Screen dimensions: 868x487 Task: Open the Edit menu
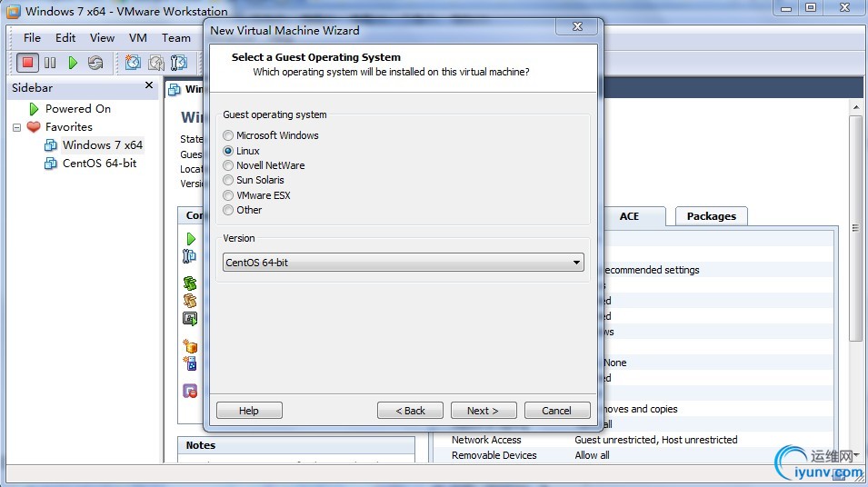click(x=65, y=37)
